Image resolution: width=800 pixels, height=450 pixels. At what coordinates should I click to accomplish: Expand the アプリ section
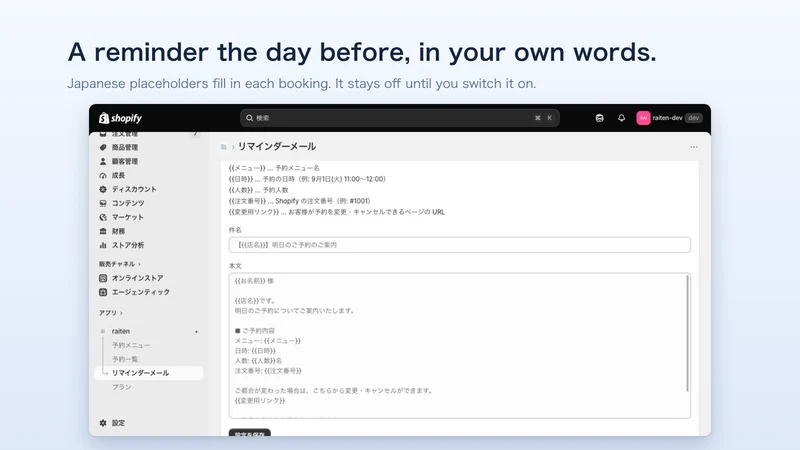coord(111,313)
